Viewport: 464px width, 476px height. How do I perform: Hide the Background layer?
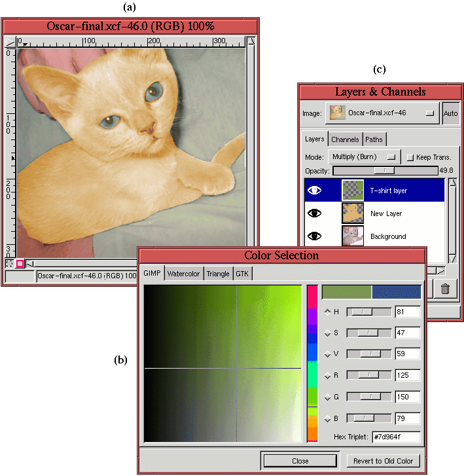315,236
